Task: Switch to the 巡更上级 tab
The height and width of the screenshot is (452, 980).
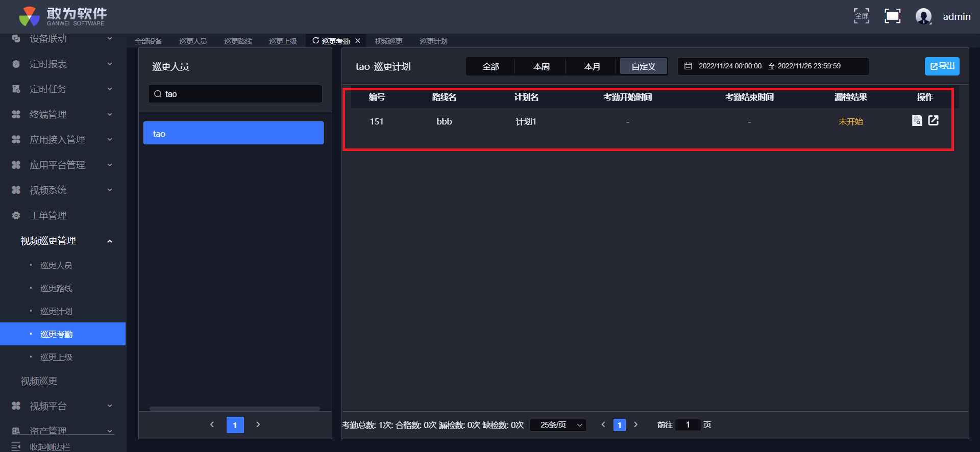Action: tap(283, 41)
